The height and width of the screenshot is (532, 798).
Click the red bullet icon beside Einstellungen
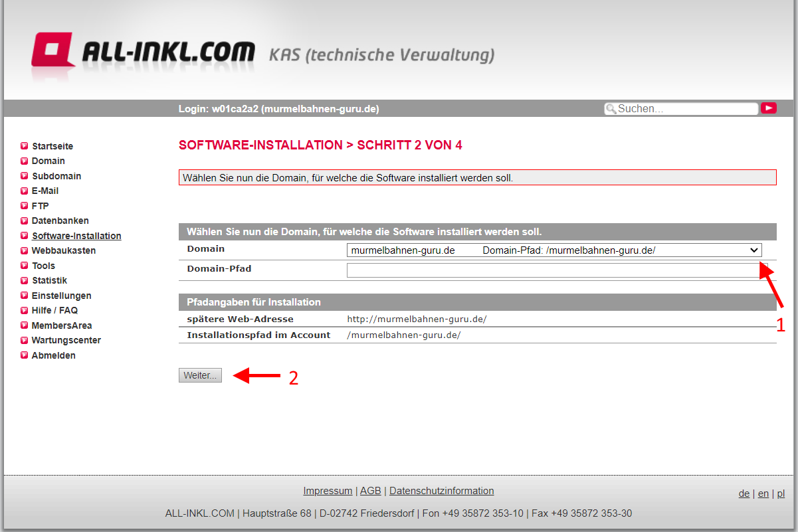25,296
